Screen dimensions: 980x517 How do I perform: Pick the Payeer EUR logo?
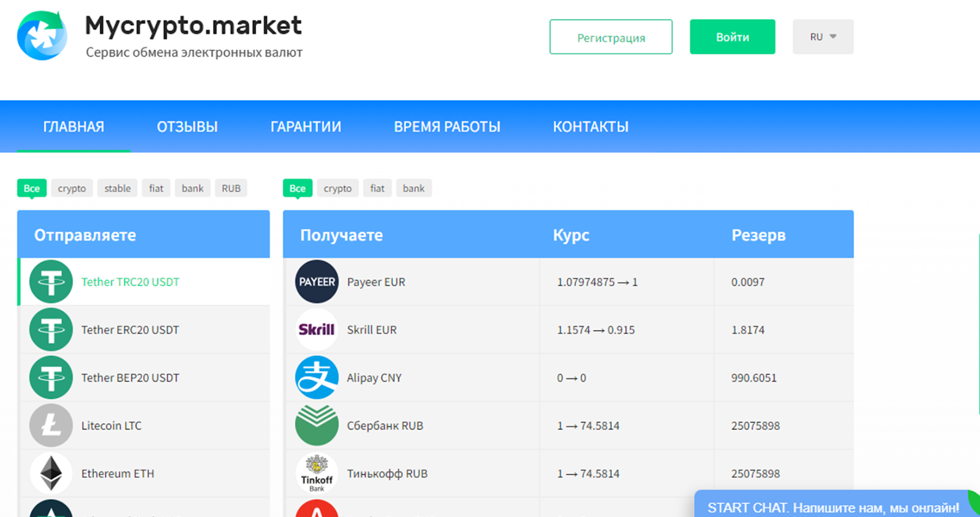[317, 282]
